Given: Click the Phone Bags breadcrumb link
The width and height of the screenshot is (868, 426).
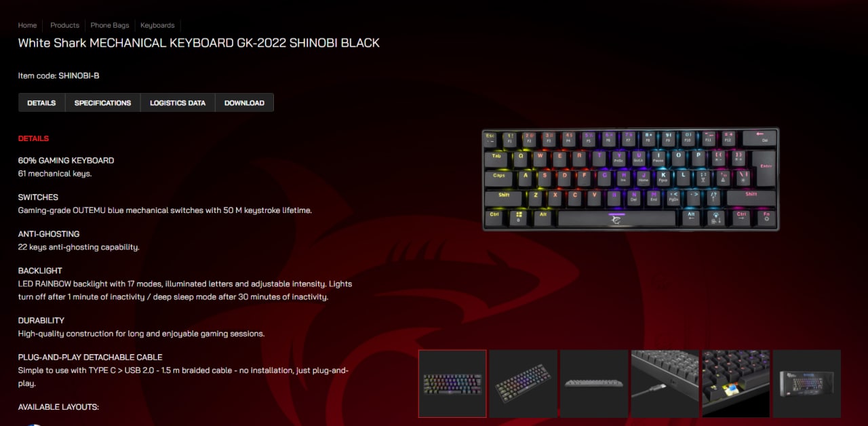Looking at the screenshot, I should click(x=110, y=25).
